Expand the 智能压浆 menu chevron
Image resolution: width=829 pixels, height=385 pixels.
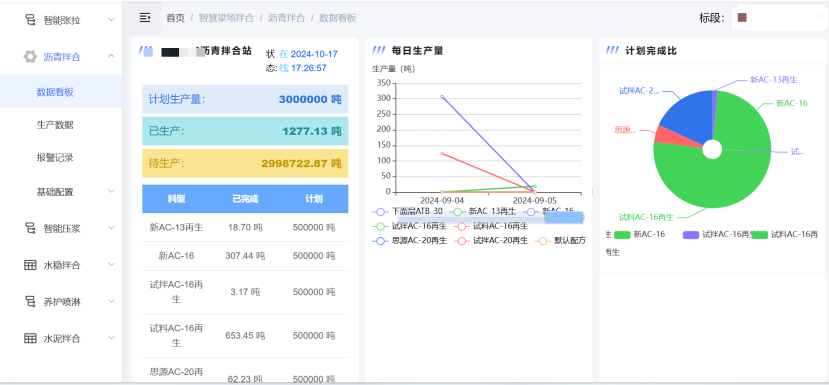click(111, 228)
